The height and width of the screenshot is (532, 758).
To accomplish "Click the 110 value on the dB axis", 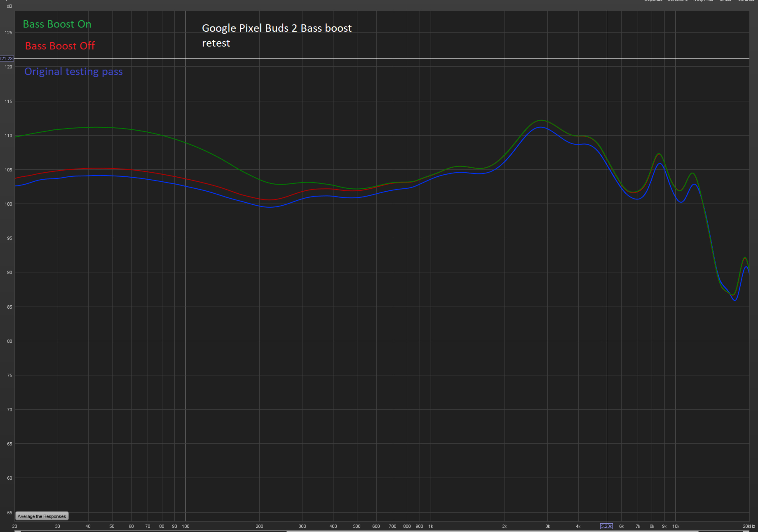I will pos(8,136).
